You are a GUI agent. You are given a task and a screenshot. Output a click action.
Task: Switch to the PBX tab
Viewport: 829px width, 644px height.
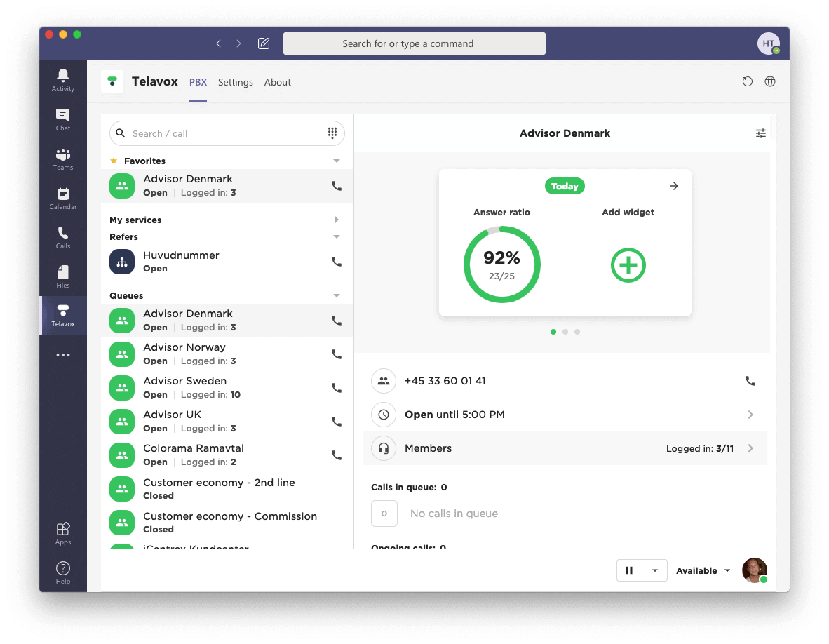(198, 82)
